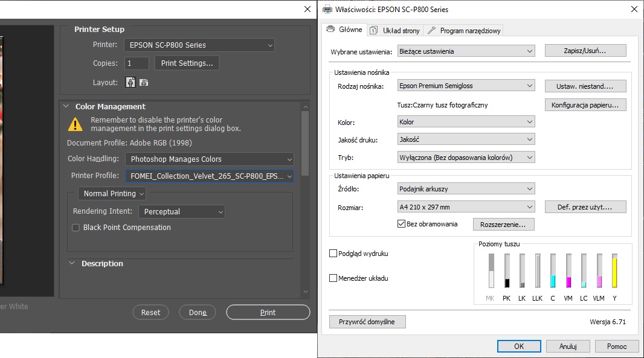Image resolution: width=644 pixels, height=358 pixels.
Task: Expand the Description section
Action: point(72,263)
